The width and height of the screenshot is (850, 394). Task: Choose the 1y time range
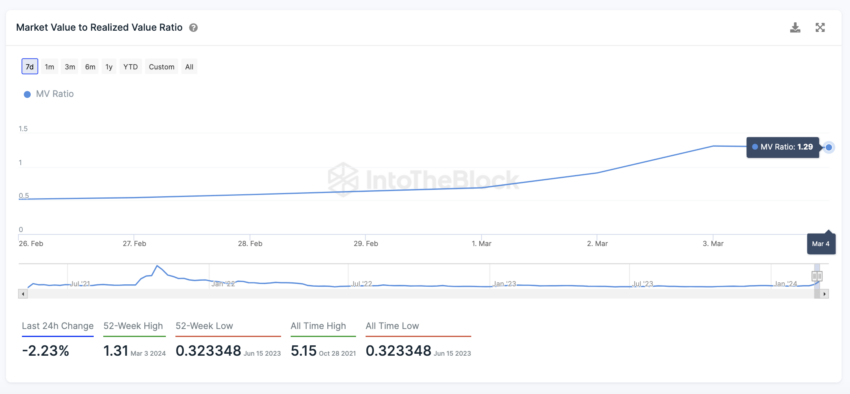[109, 67]
